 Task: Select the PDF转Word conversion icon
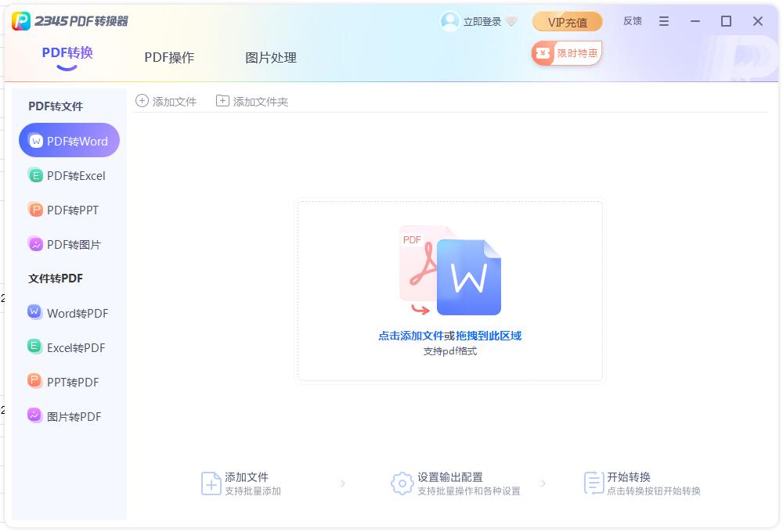tap(34, 140)
